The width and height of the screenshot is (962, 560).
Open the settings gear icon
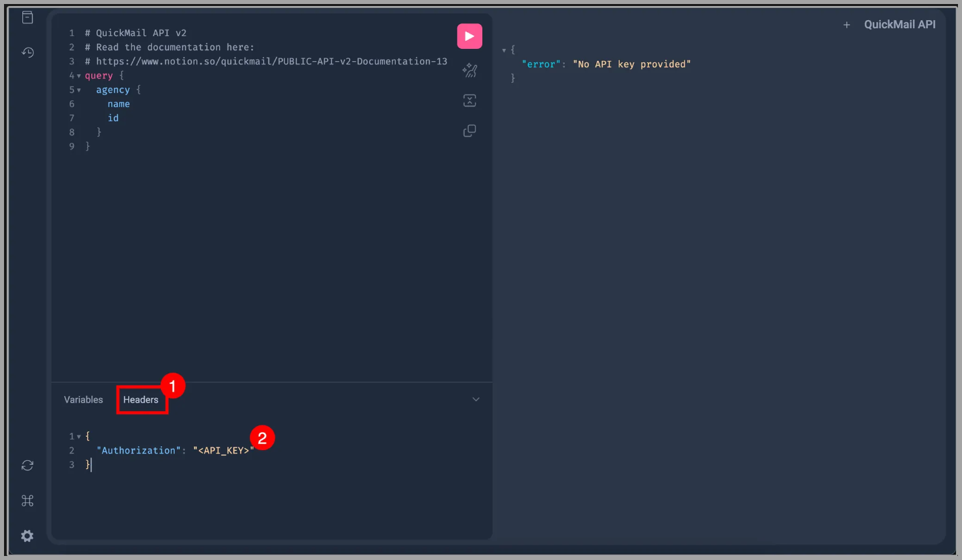pos(27,536)
